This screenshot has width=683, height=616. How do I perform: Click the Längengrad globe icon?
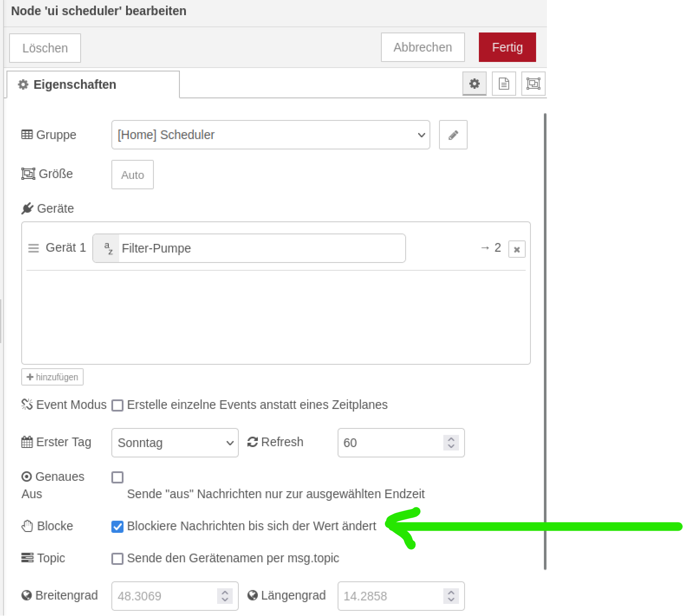pyautogui.click(x=253, y=595)
